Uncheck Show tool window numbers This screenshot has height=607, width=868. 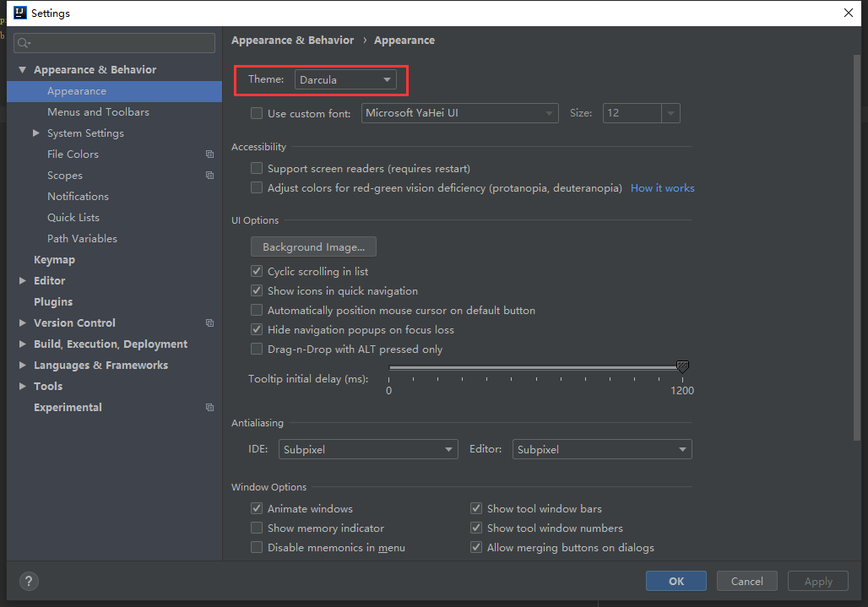[476, 528]
